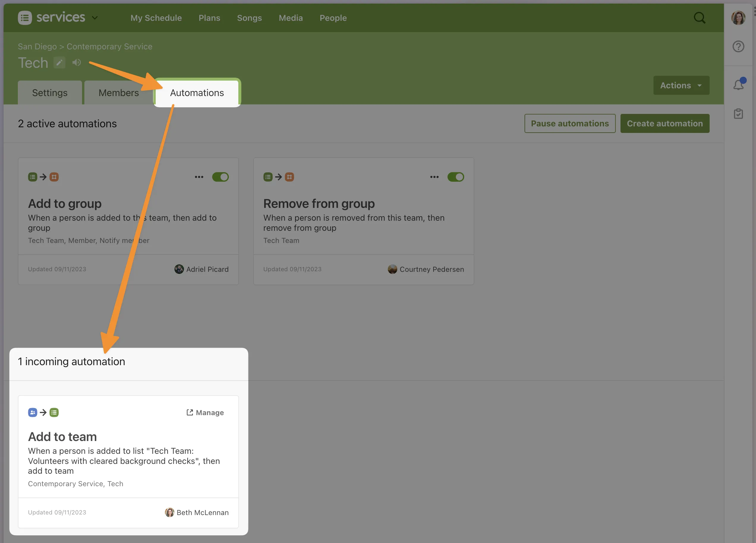Click the user profile avatar at top right

[738, 18]
